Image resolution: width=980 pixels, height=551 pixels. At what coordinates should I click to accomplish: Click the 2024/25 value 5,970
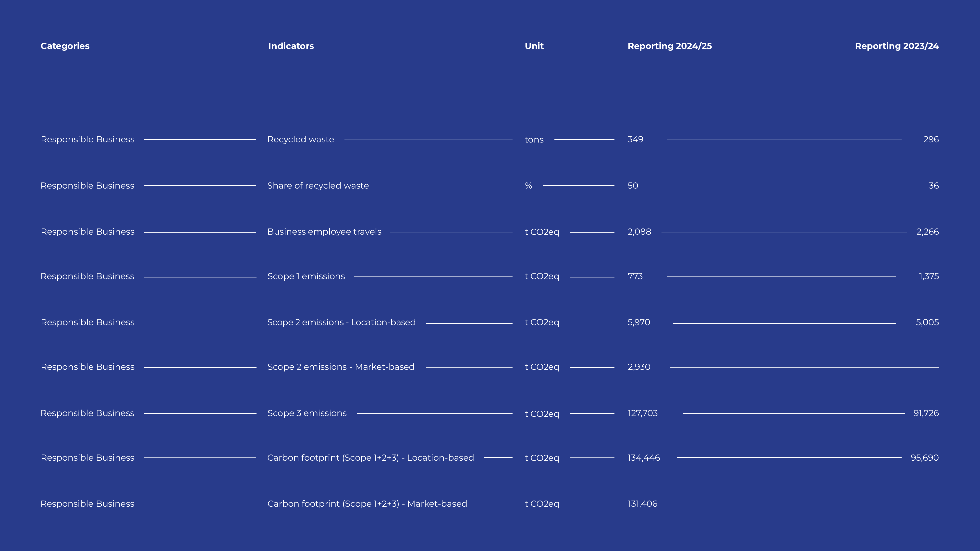click(639, 323)
